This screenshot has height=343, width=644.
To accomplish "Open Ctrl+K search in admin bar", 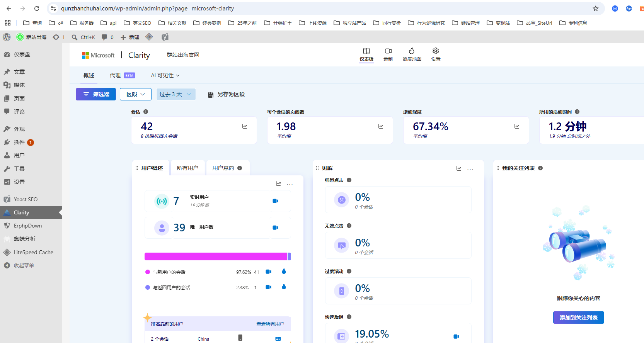I will (83, 37).
